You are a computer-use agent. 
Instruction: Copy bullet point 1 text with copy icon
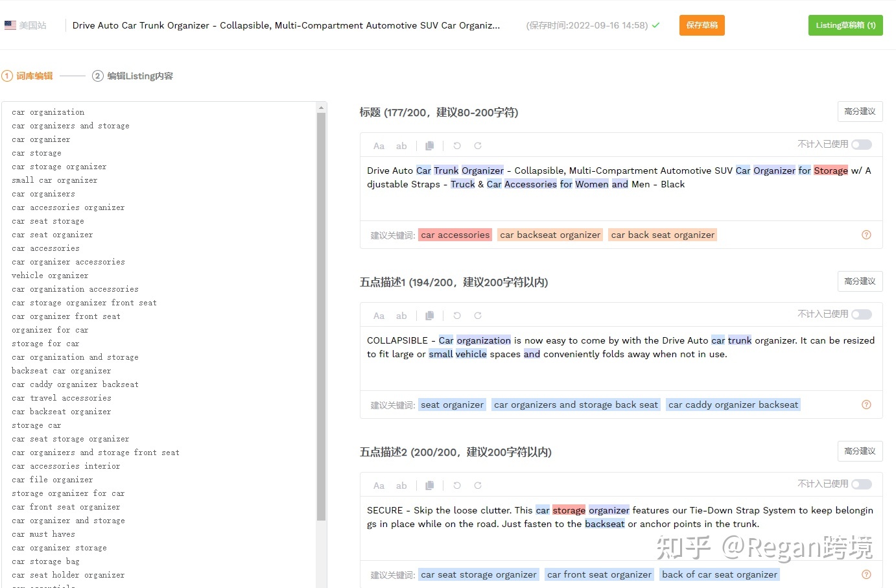point(429,316)
